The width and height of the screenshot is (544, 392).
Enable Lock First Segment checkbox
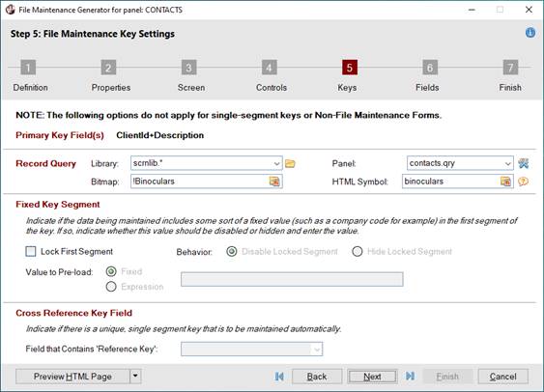31,251
